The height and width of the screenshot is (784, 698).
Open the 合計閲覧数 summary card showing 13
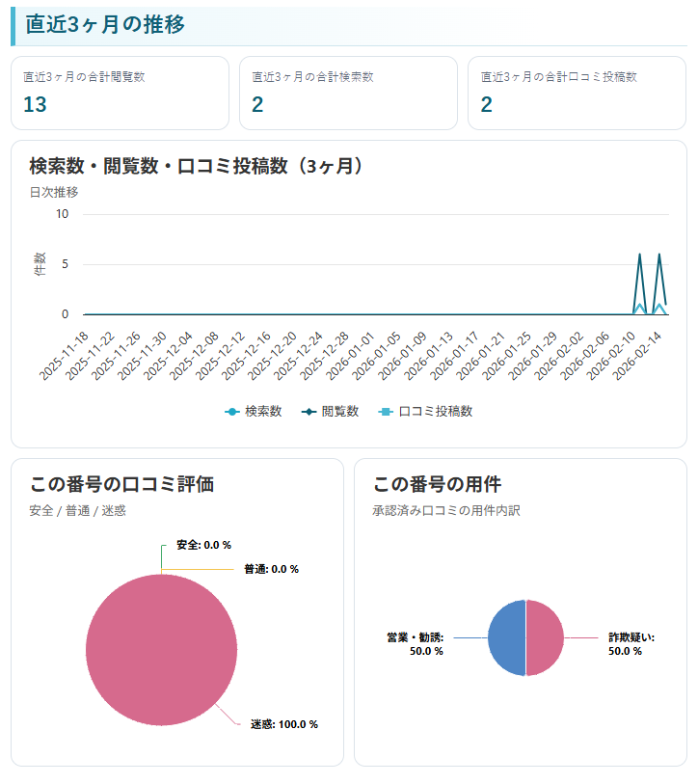point(120,93)
